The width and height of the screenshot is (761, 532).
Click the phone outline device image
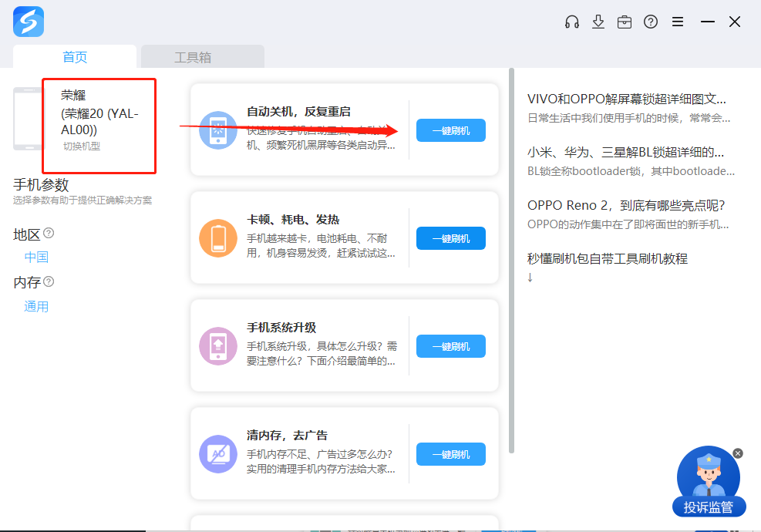coord(29,119)
